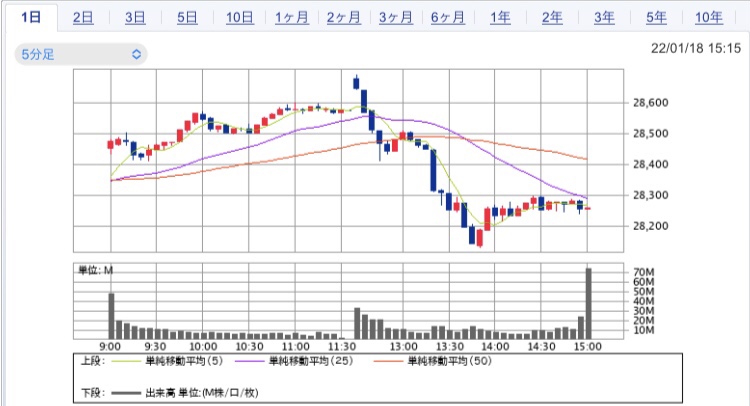Click the purple MA(25) legend line swatch

(250, 362)
